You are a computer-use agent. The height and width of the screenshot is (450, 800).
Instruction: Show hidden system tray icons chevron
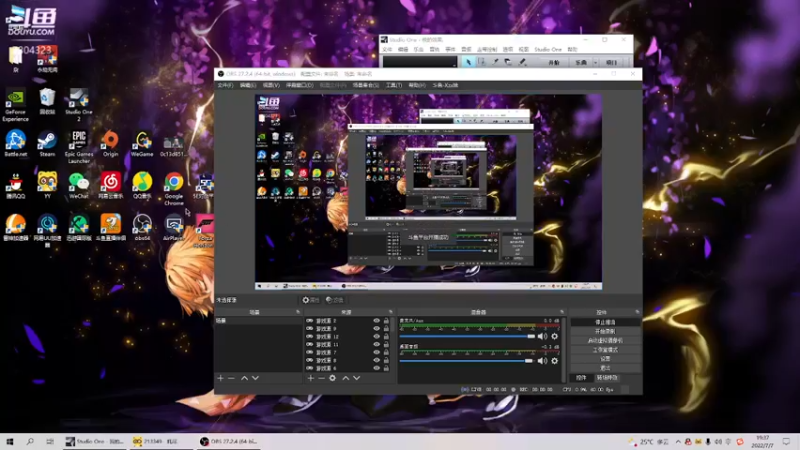coord(678,442)
